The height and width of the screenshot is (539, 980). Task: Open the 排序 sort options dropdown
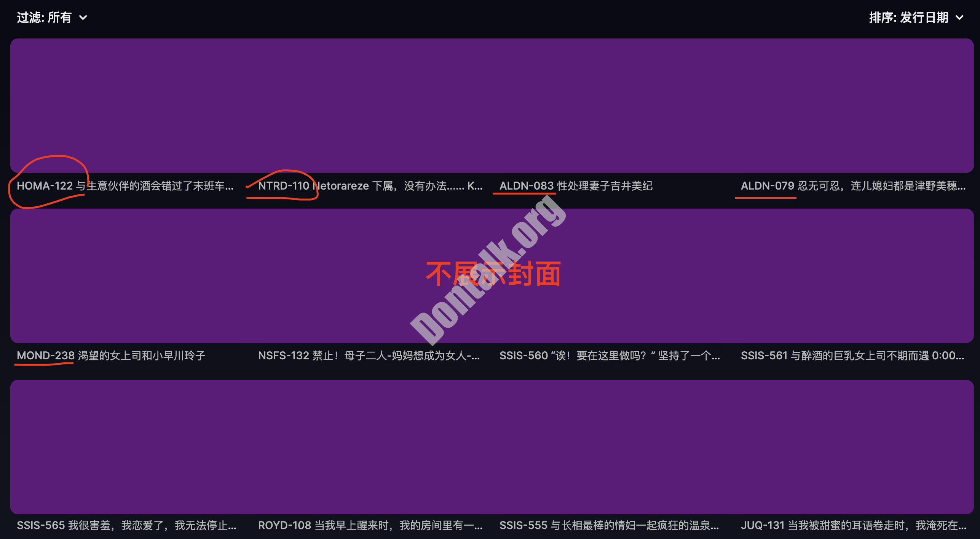click(918, 17)
